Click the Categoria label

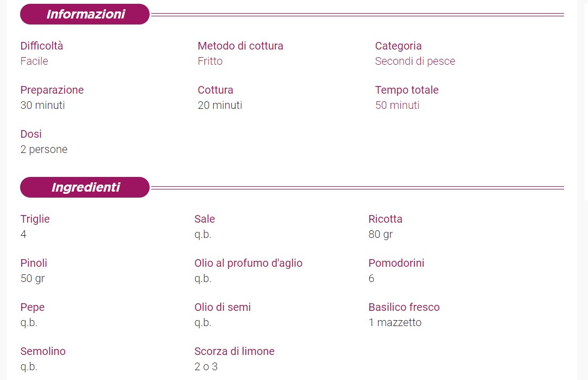398,46
